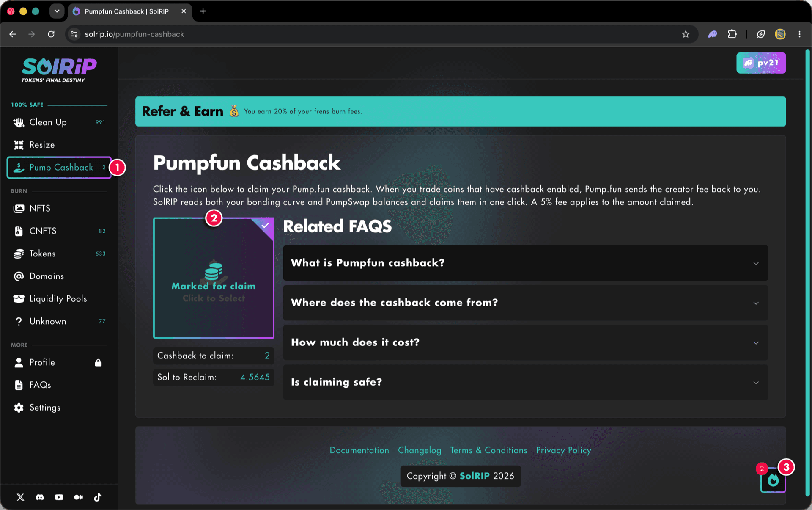The height and width of the screenshot is (510, 812).
Task: Go to Tokens in the sidebar
Action: point(59,254)
